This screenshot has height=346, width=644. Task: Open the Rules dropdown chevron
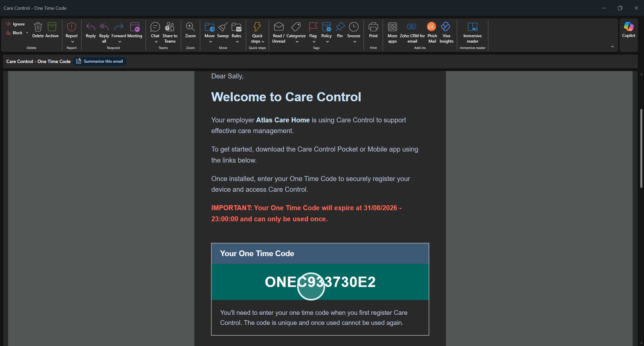pyautogui.click(x=237, y=41)
